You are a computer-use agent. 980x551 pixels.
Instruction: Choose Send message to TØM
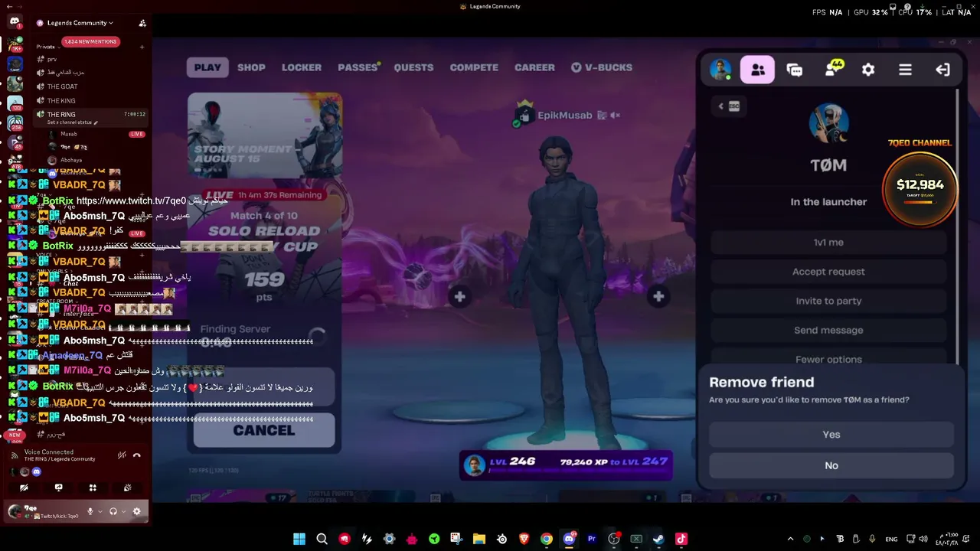tap(828, 330)
